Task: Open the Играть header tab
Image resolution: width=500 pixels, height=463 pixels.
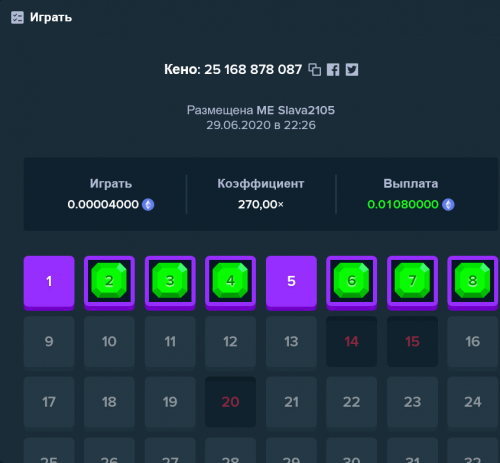Action: click(51, 17)
